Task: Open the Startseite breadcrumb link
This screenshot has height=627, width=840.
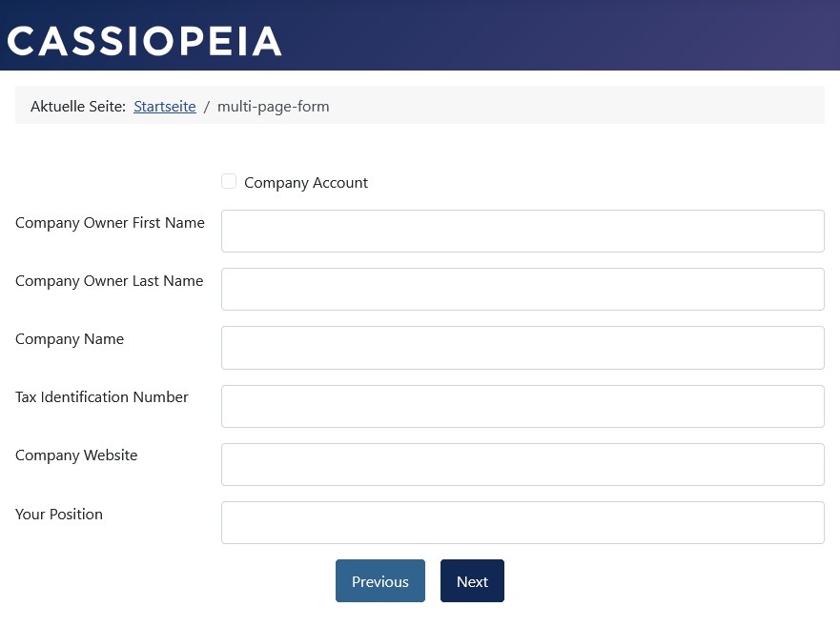Action: click(164, 106)
